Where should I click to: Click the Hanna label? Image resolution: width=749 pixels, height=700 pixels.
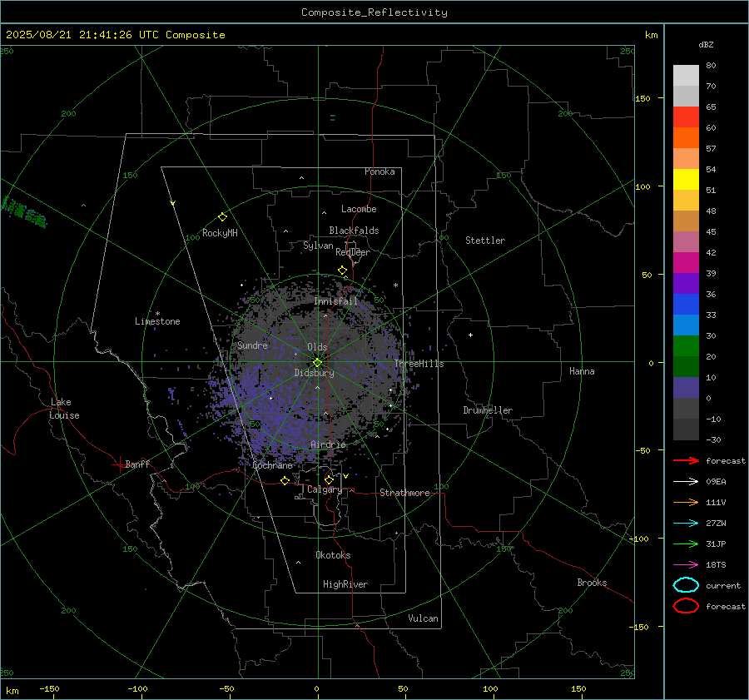click(x=582, y=371)
